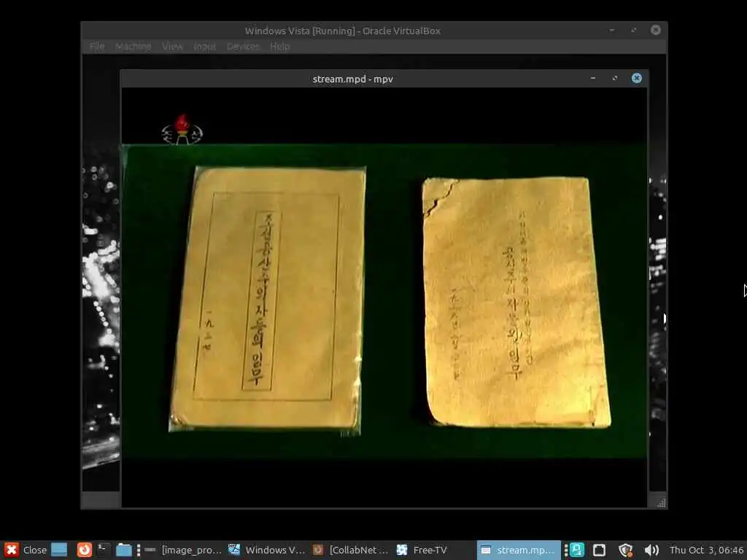Close the Oracle VirtualBox window
The height and width of the screenshot is (560, 747).
tap(656, 30)
